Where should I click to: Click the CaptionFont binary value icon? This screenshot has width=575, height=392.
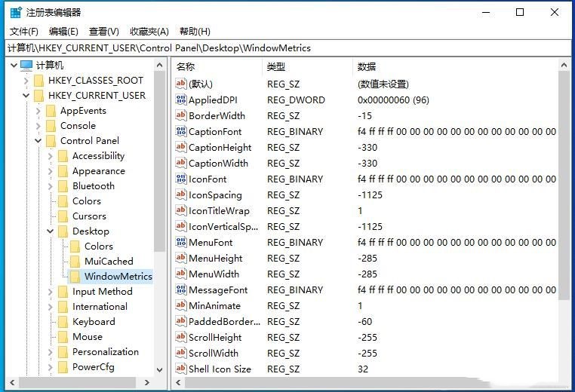pyautogui.click(x=181, y=131)
